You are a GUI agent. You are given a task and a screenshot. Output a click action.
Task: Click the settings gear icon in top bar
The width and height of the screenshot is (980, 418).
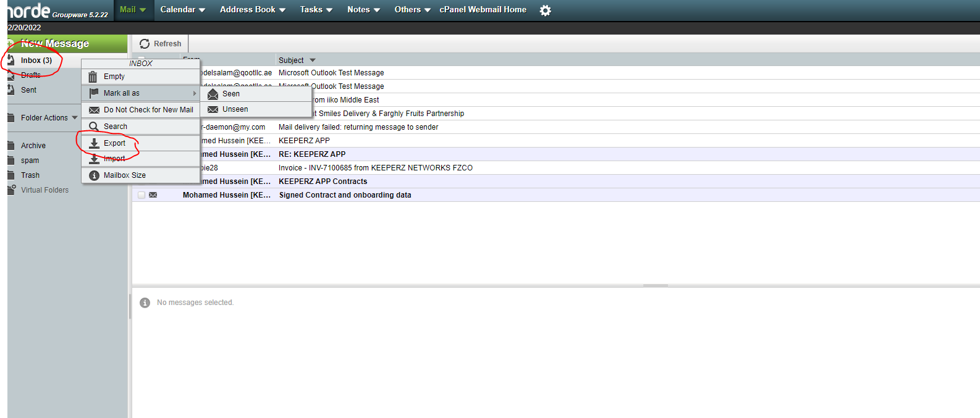point(545,10)
